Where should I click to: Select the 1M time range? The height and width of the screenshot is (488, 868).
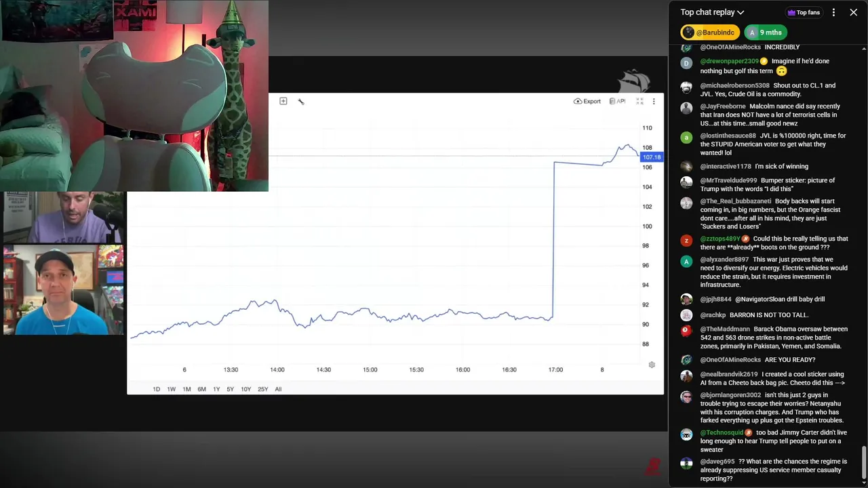[186, 389]
